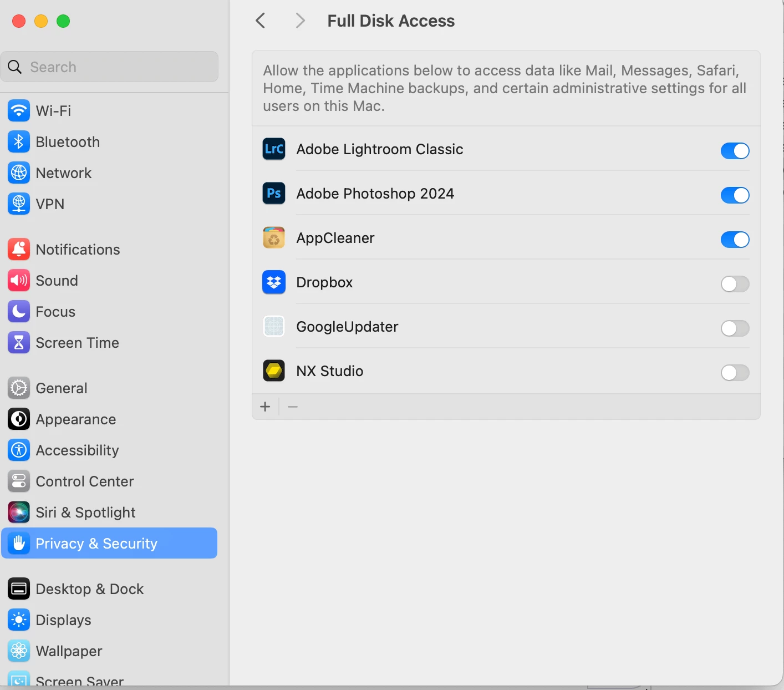Screen dimensions: 784x690
Task: Click the Adobe Photoshop 2024 app icon
Action: coord(274,193)
